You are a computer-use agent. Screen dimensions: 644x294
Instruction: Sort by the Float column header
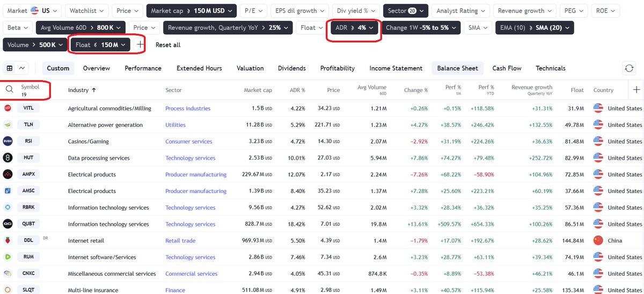[x=577, y=90]
